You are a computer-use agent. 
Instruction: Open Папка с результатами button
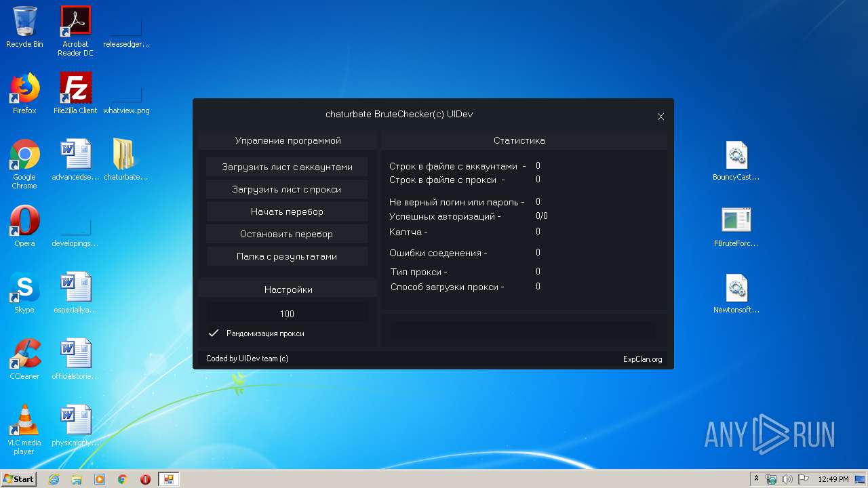pyautogui.click(x=287, y=256)
